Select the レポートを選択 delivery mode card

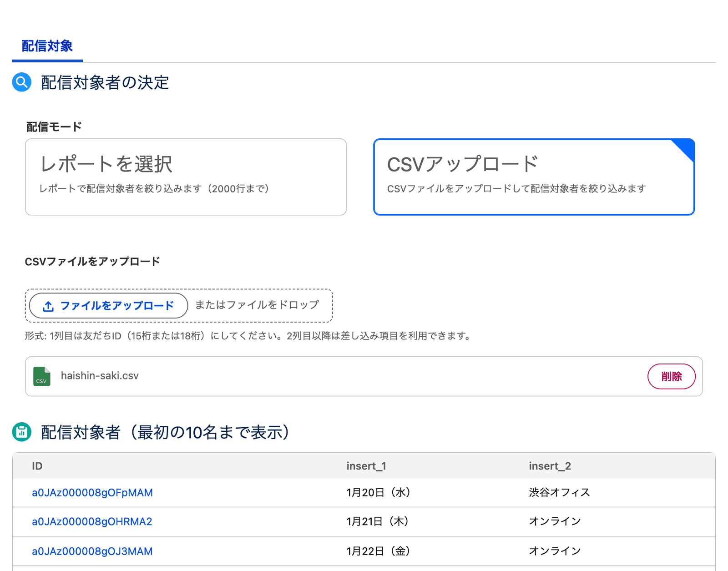click(x=186, y=177)
